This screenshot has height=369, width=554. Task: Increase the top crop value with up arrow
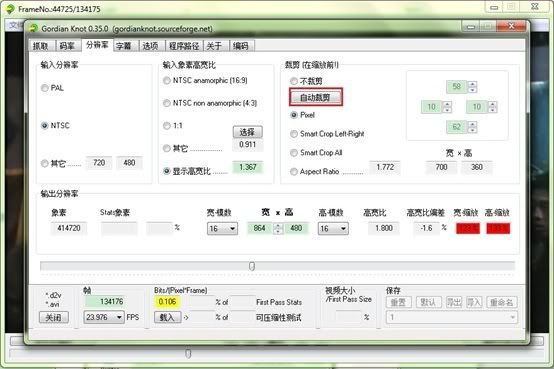point(473,84)
